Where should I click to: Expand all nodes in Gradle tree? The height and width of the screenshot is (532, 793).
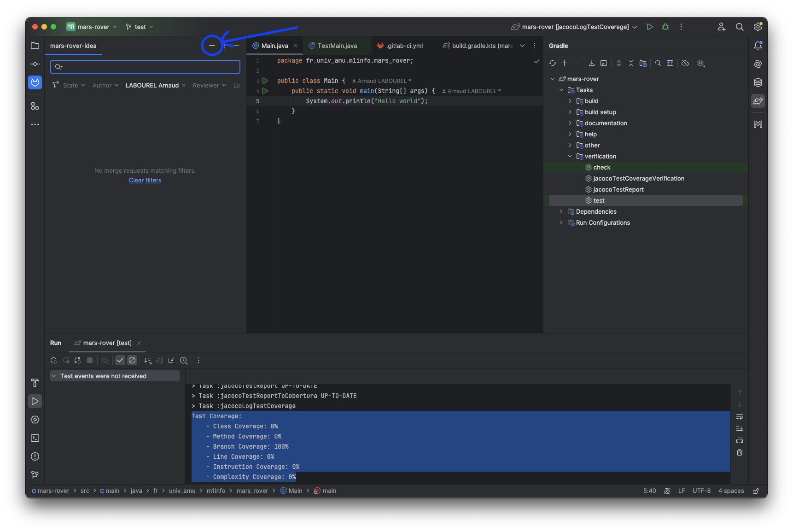pyautogui.click(x=619, y=63)
